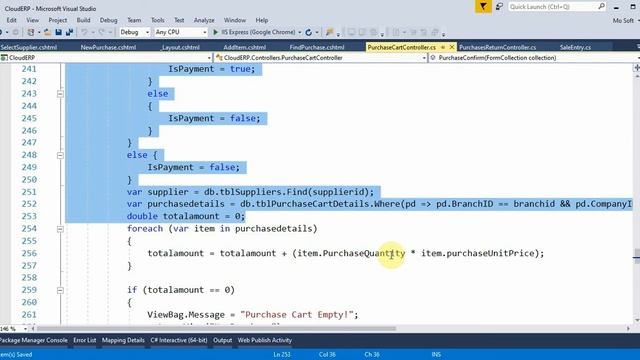640x360 pixels.
Task: Click the Undo arrow icon
Action: click(84, 32)
